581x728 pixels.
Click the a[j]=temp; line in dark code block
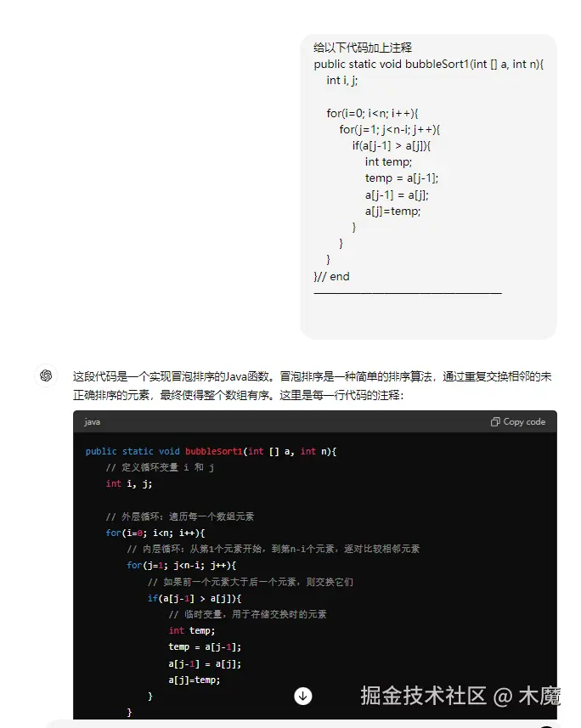point(195,680)
